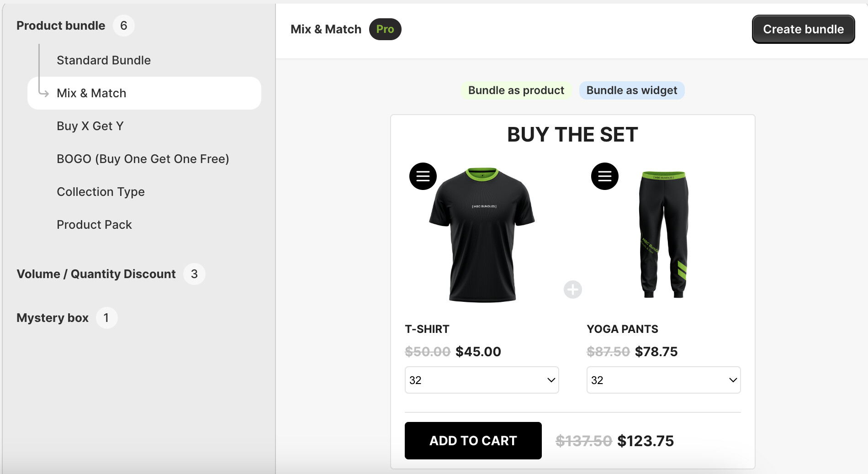
Task: Open the T-shirt size dropdown
Action: [x=482, y=380]
